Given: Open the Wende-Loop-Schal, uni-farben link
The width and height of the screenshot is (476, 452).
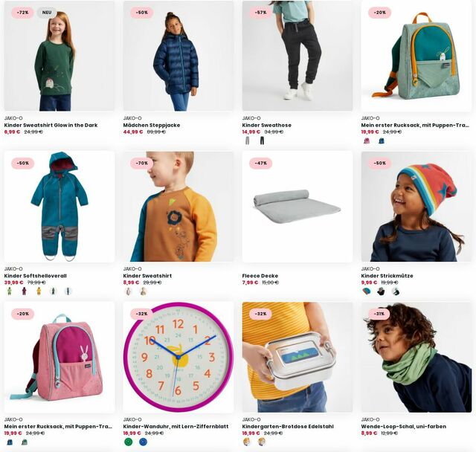Looking at the screenshot, I should click(x=403, y=426).
